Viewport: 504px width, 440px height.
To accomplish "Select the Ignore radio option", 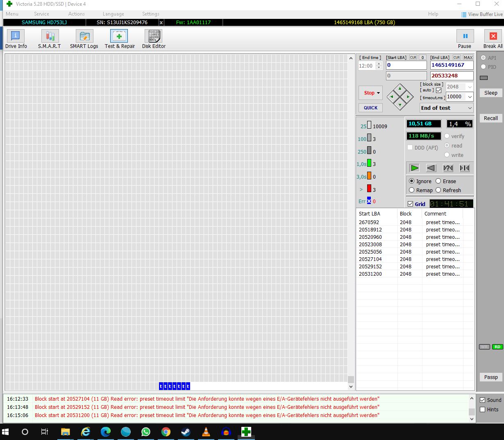I will pyautogui.click(x=412, y=181).
